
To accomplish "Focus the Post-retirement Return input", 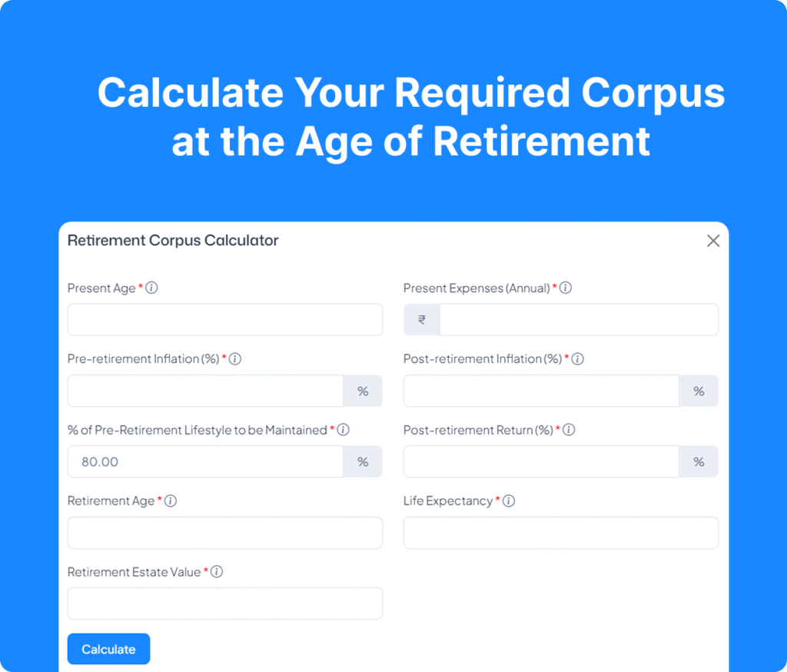I will (x=541, y=462).
